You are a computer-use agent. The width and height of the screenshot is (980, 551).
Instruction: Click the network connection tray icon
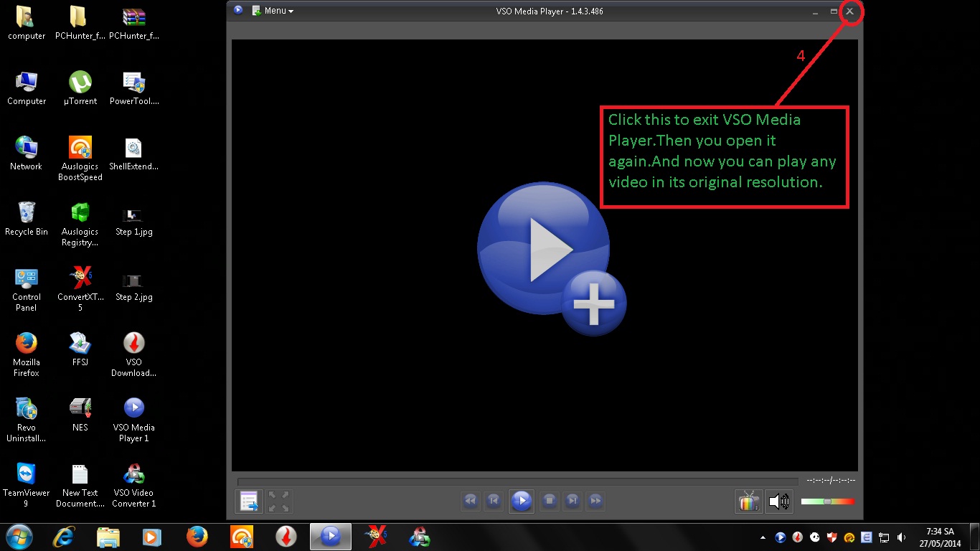click(884, 537)
